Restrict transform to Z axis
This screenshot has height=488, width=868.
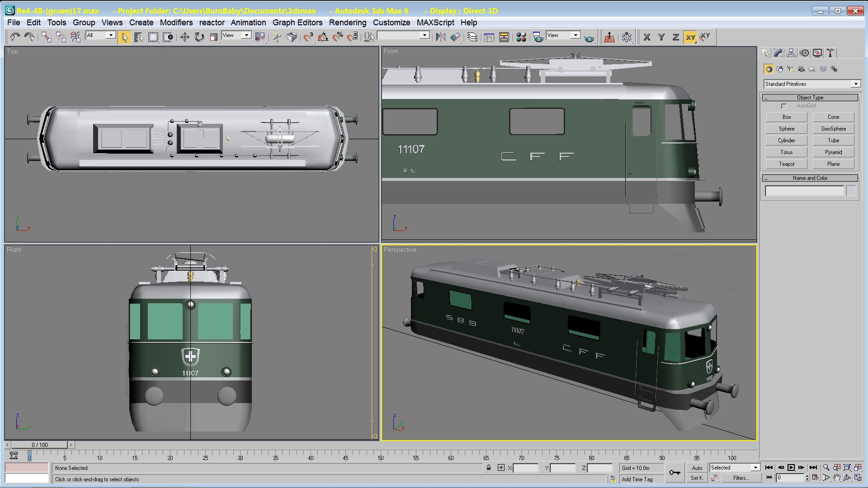675,37
